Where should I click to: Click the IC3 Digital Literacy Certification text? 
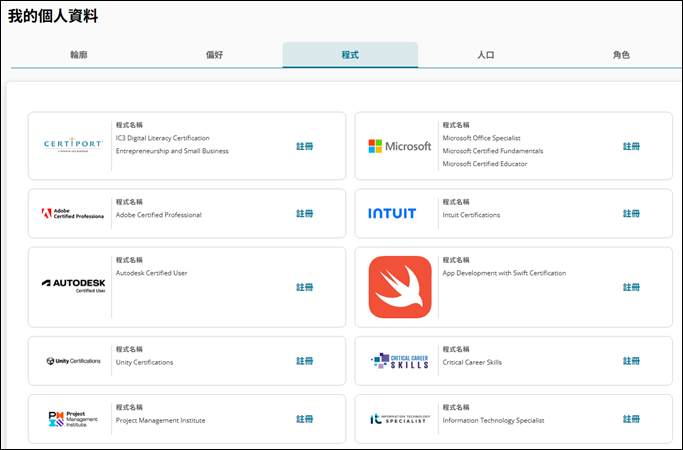coord(162,138)
